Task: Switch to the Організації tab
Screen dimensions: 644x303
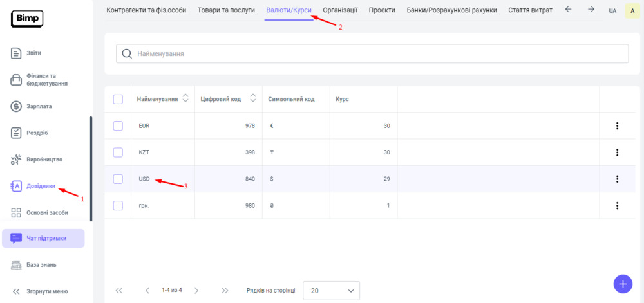Action: 340,10
